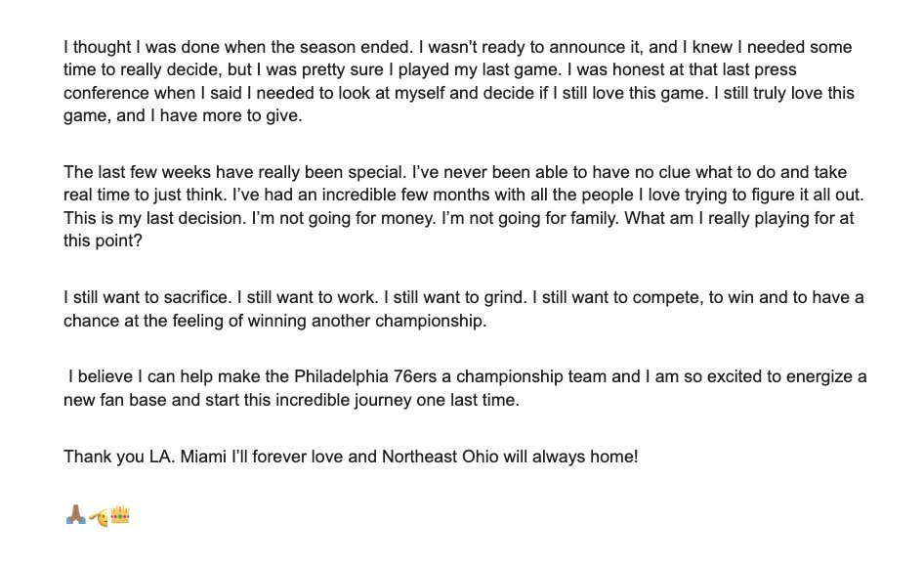The image size is (924, 567).
Task: Click the words "will always home!"
Action: [570, 457]
